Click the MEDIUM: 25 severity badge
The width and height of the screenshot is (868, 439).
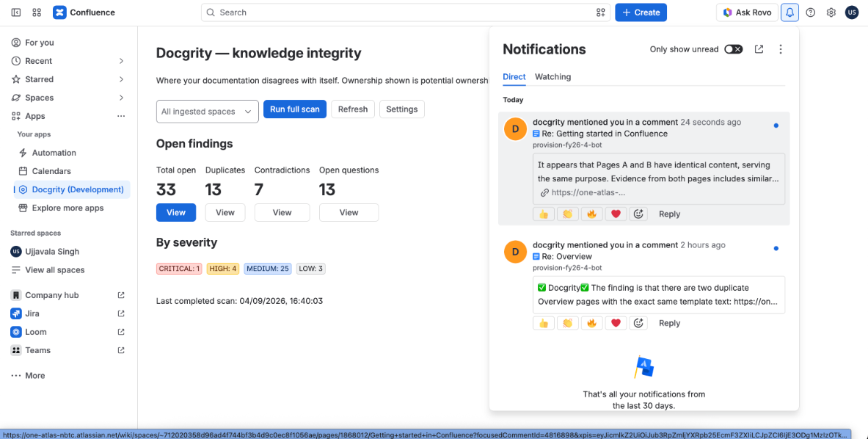(268, 269)
